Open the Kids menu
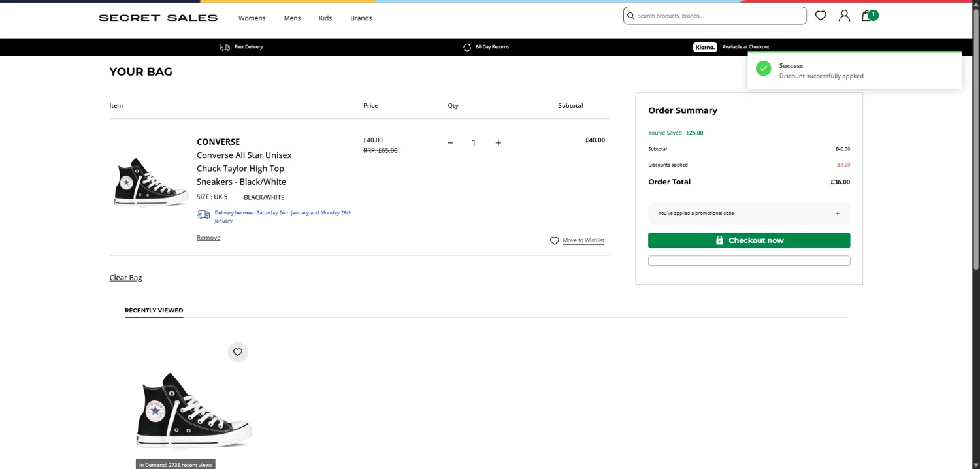 [x=325, y=18]
